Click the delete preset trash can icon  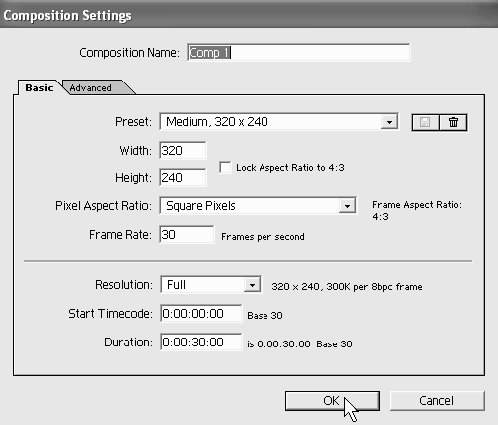pos(453,122)
